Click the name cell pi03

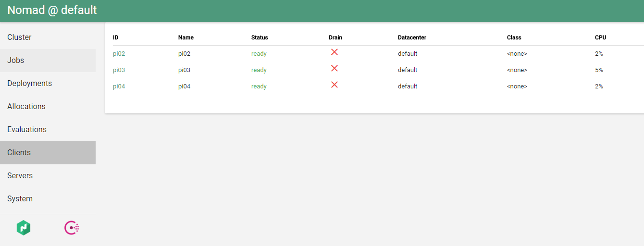coord(184,70)
